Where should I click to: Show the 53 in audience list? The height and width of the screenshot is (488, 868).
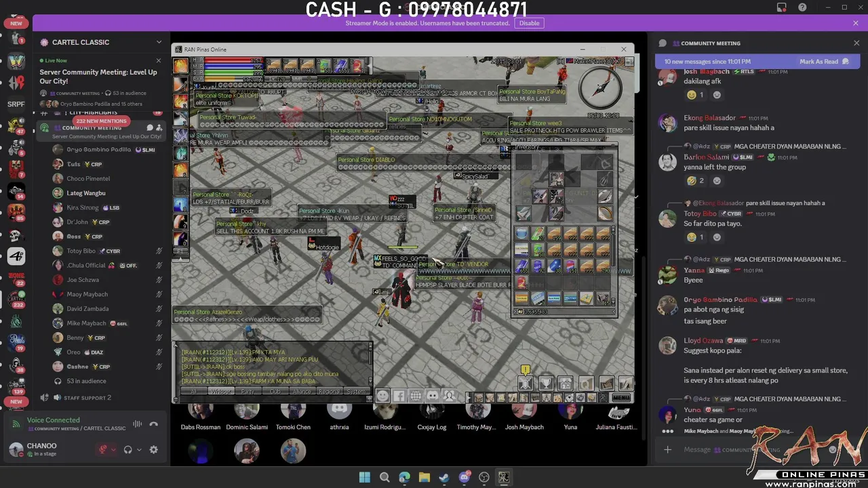point(86,381)
